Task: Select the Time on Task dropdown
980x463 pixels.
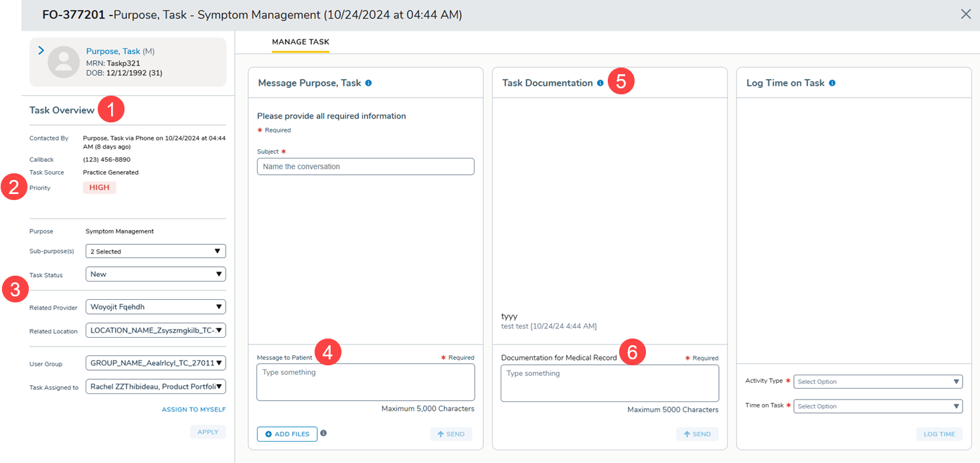Action: [x=878, y=406]
